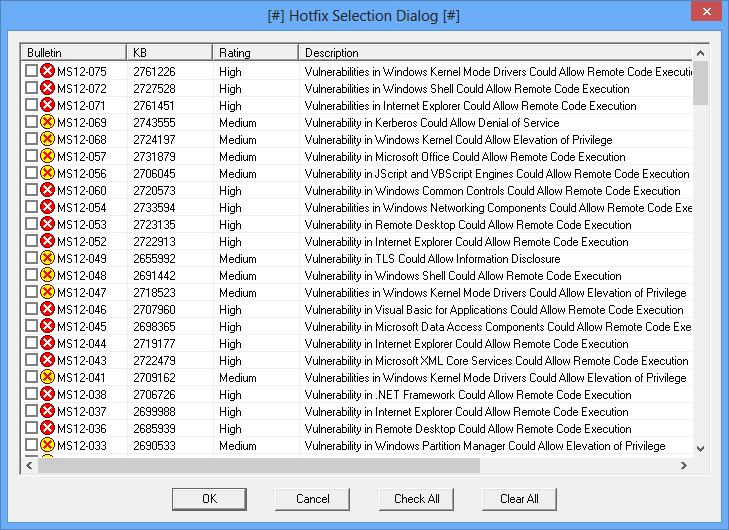Click the yellow severity icon for MS12-049
Image resolution: width=729 pixels, height=530 pixels.
pos(47,258)
